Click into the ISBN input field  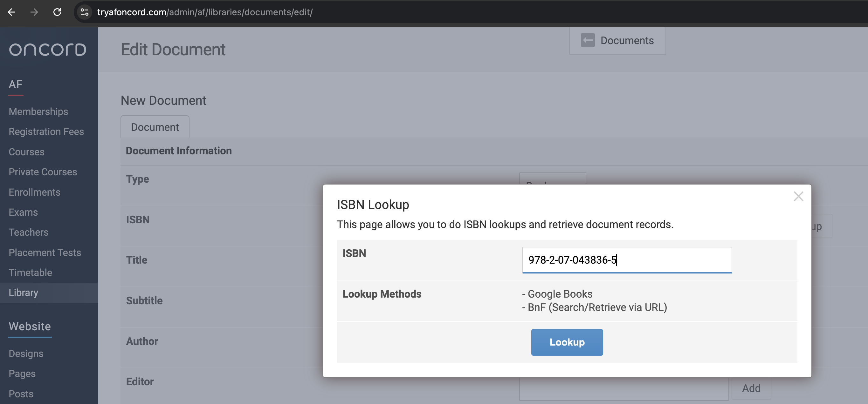coord(626,259)
